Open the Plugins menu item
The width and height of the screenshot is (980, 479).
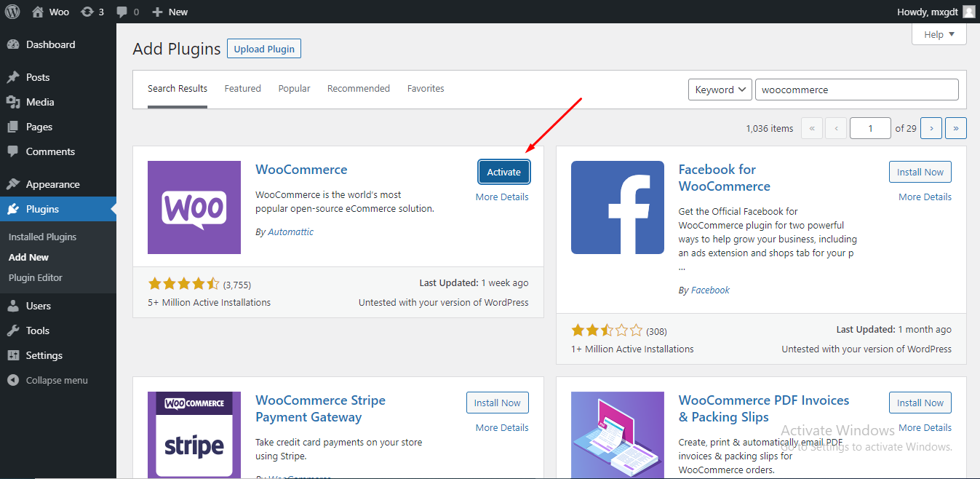click(58, 209)
